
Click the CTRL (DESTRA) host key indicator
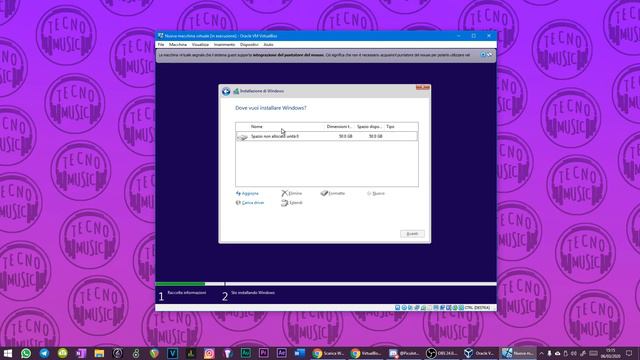[478, 308]
